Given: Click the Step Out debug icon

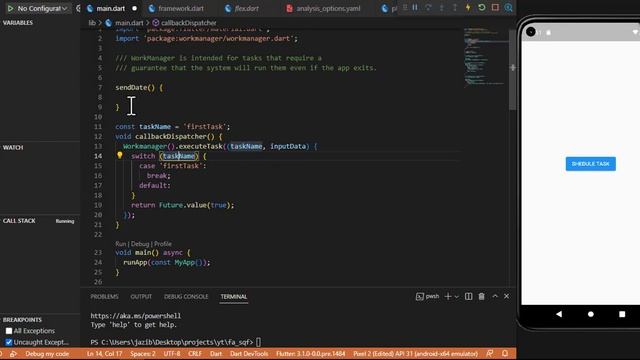Looking at the screenshot, I should click(455, 7).
